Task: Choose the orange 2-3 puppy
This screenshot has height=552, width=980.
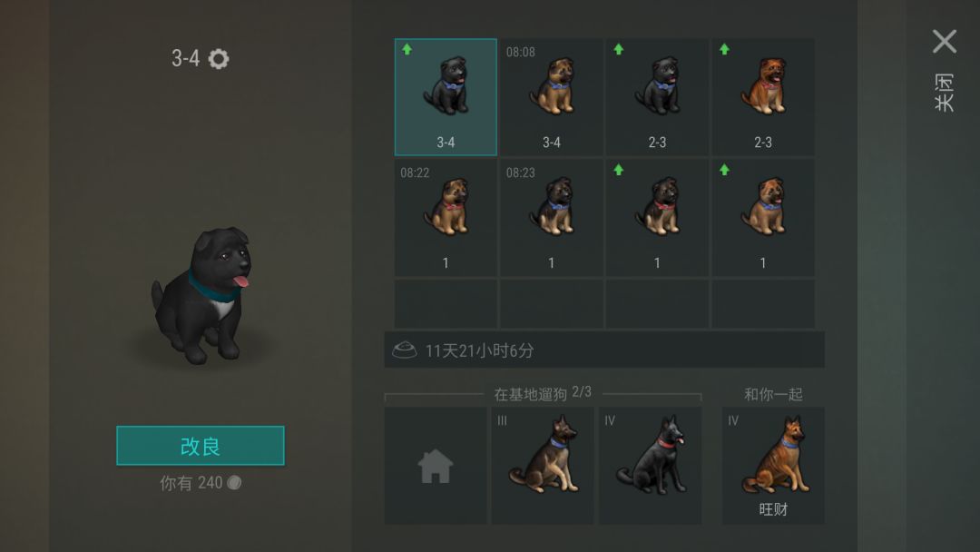Action: [762, 97]
